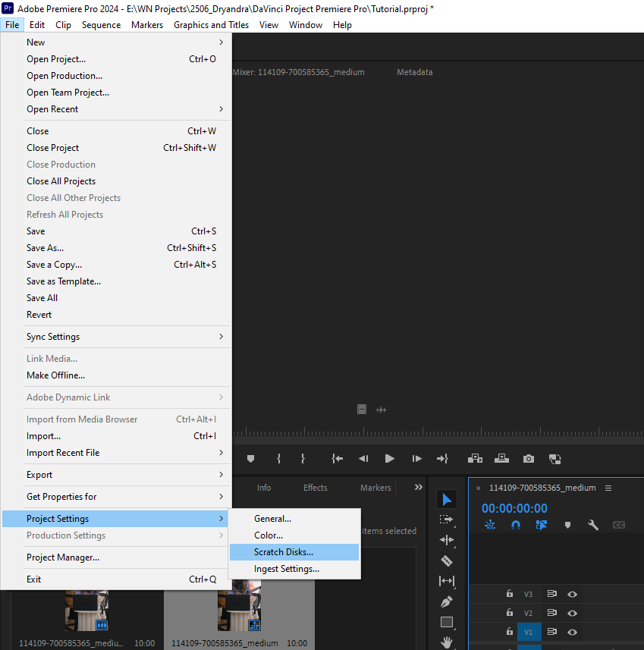Viewport: 644px width, 650px height.
Task: Play the source monitor clip
Action: pos(389,458)
